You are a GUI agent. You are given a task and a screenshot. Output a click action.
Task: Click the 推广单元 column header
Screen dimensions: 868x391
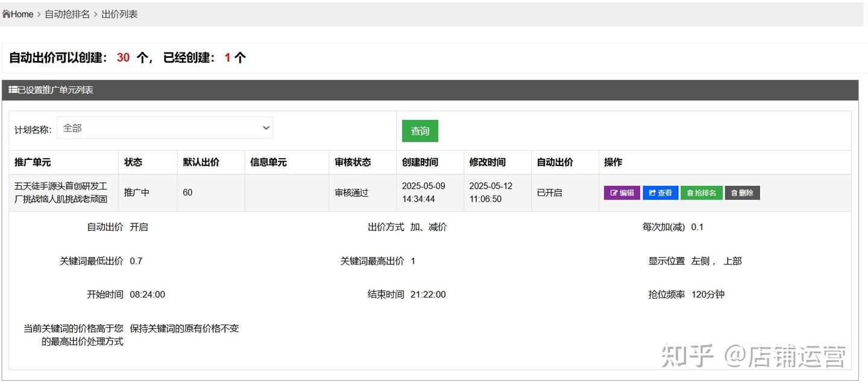(x=33, y=162)
